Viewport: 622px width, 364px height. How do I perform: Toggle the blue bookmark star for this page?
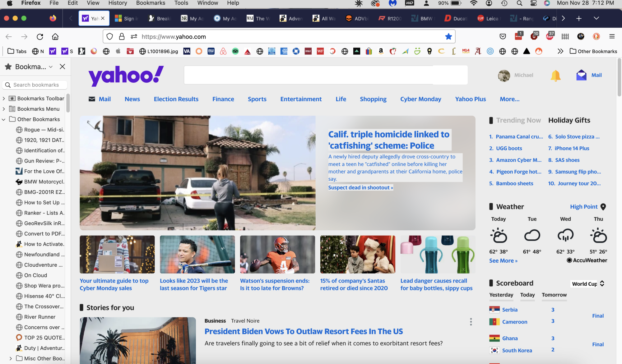(448, 37)
